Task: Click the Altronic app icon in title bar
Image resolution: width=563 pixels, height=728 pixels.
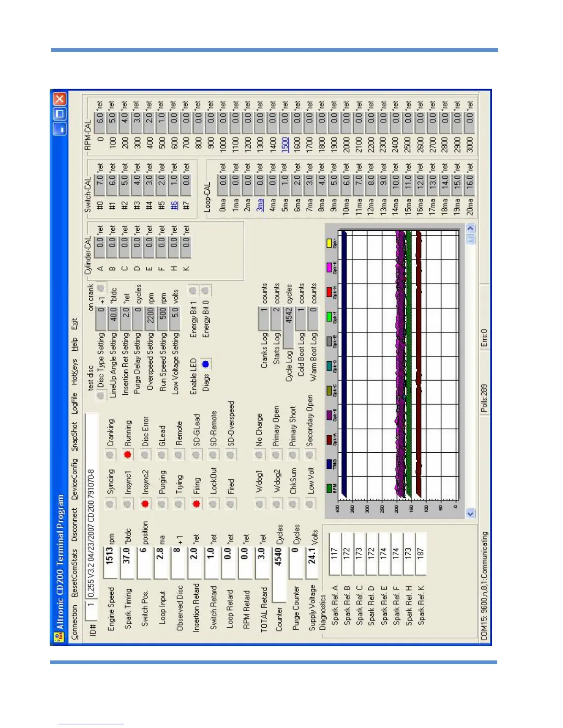Action: [x=59, y=637]
